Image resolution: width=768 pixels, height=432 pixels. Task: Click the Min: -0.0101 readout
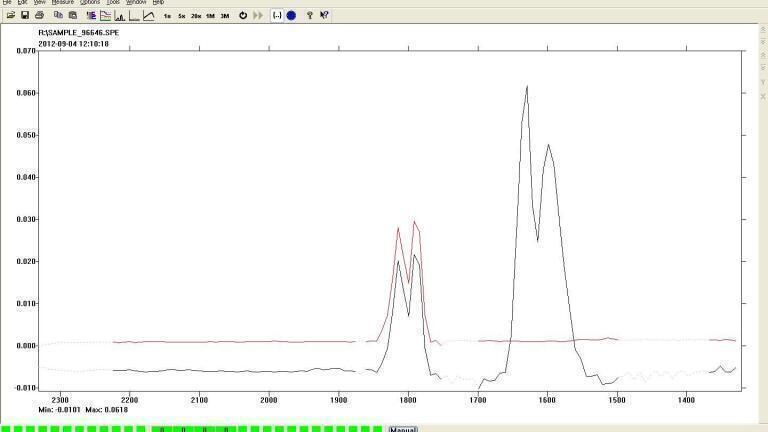(59, 409)
